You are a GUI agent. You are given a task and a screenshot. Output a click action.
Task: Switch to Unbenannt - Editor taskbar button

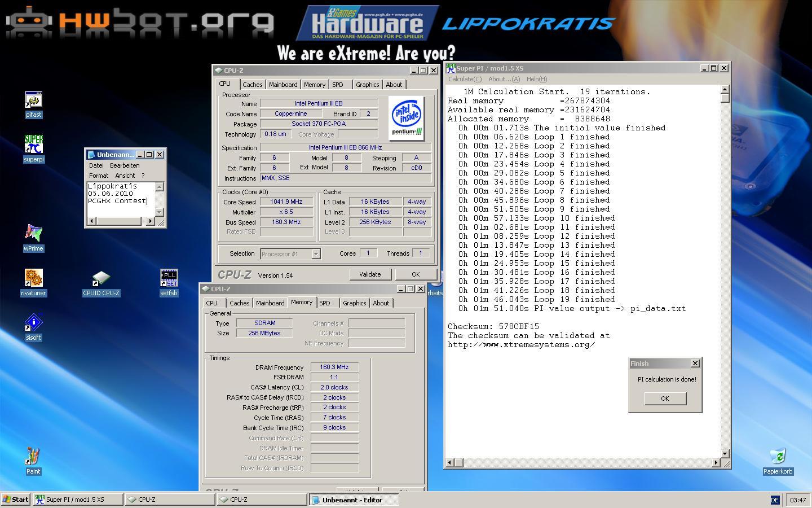click(x=354, y=500)
